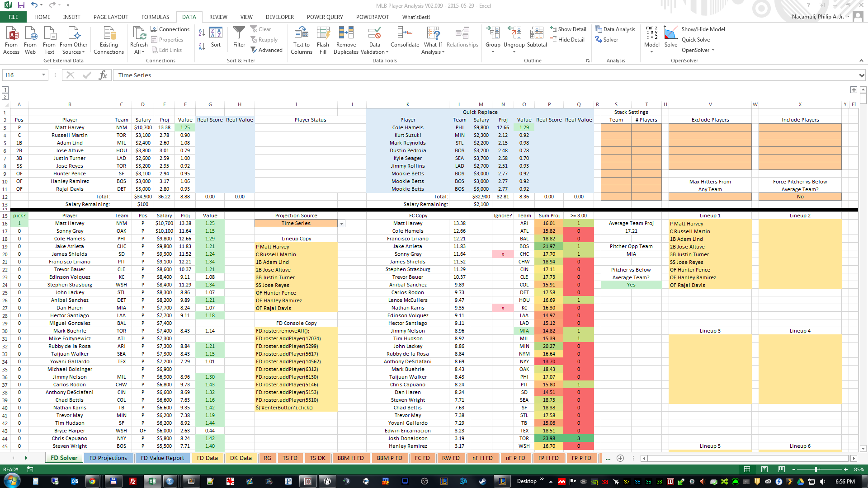The width and height of the screenshot is (868, 488).
Task: Click the Remove Duplicates icon
Action: coord(346,40)
